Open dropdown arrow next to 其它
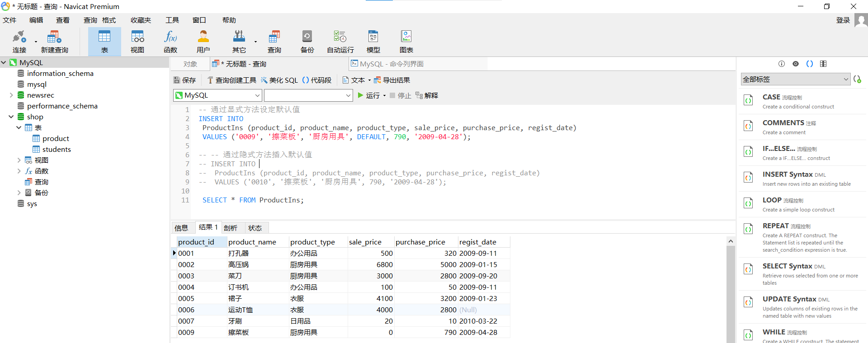 [255, 42]
